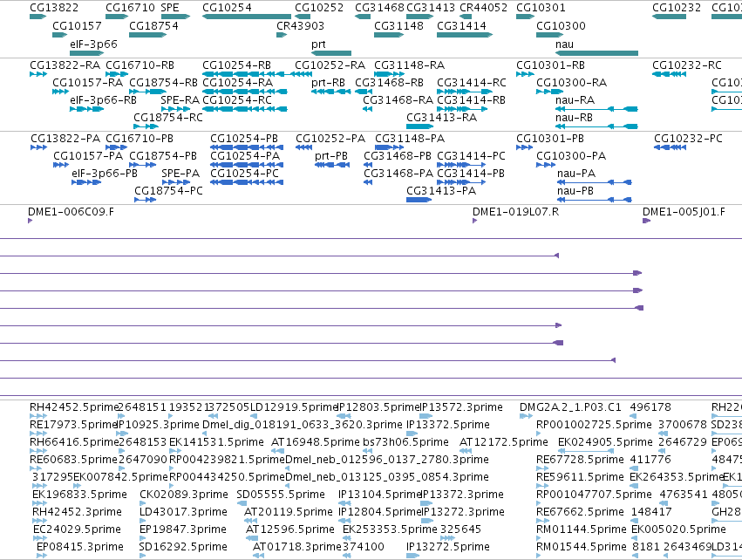The image size is (742, 560).
Task: Select protein CG31148-PA
Action: click(x=411, y=138)
